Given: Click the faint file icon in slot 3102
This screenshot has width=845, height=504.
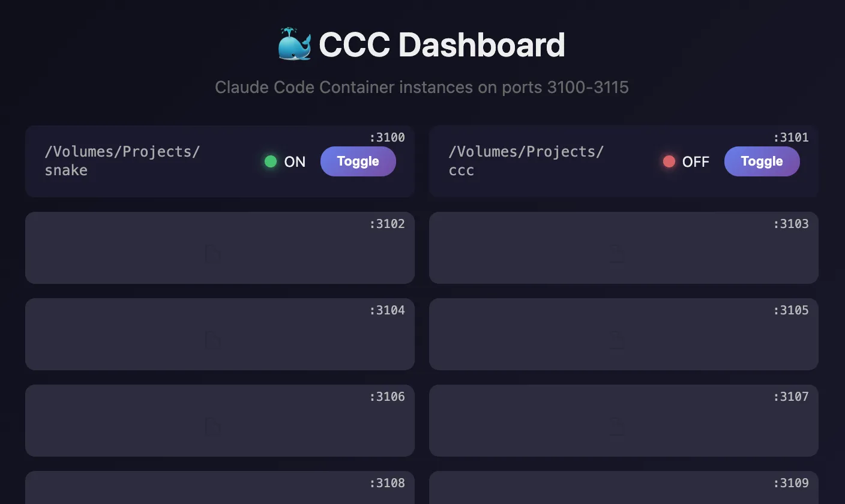Looking at the screenshot, I should point(213,254).
